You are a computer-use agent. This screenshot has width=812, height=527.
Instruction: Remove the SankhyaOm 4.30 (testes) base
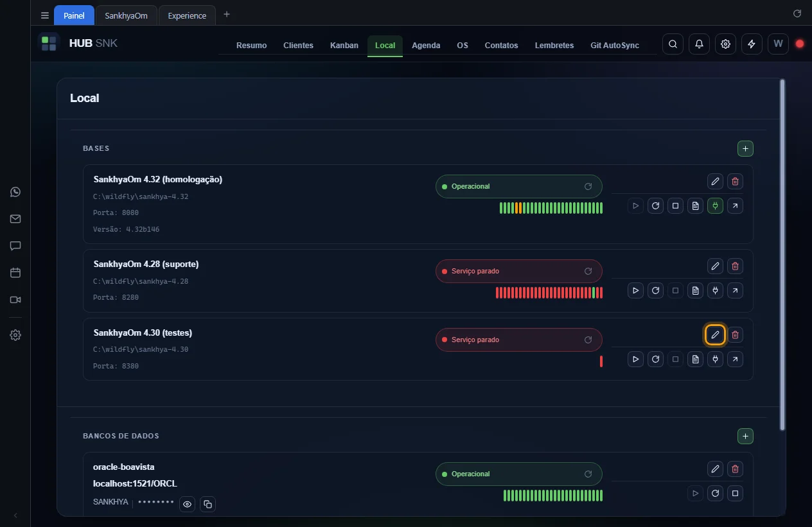coord(735,334)
